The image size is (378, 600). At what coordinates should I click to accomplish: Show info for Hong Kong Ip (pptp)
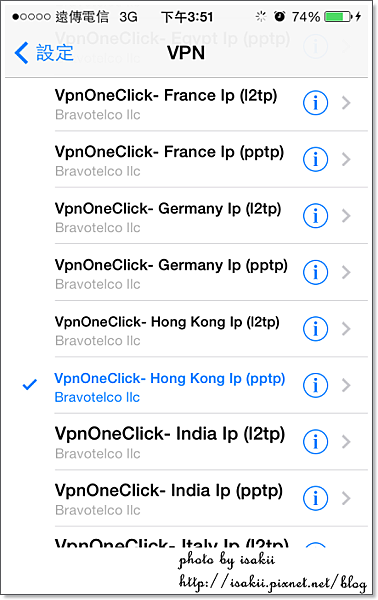(315, 385)
